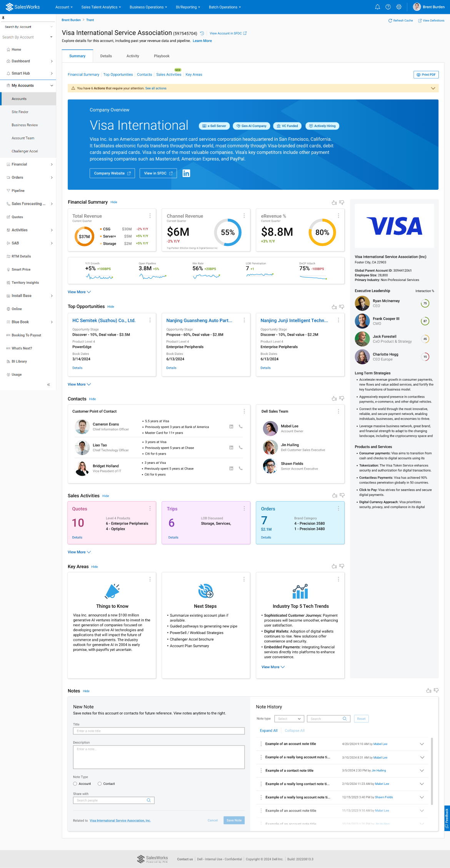Click the Print PDF button
450x868 pixels.
pyautogui.click(x=426, y=75)
